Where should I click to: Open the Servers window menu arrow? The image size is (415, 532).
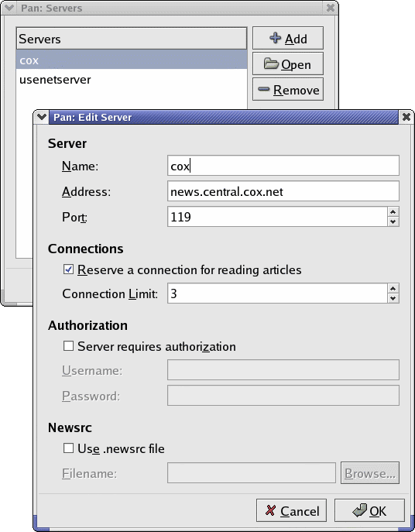point(9,8)
